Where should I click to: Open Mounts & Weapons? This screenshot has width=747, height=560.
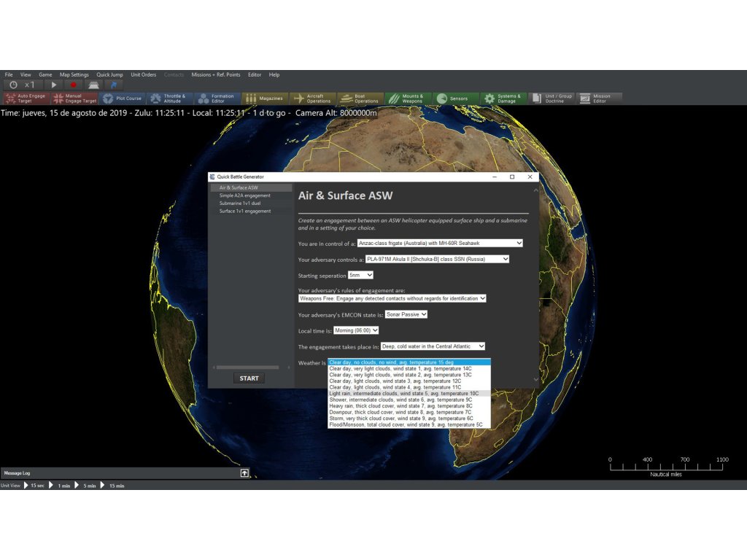409,98
